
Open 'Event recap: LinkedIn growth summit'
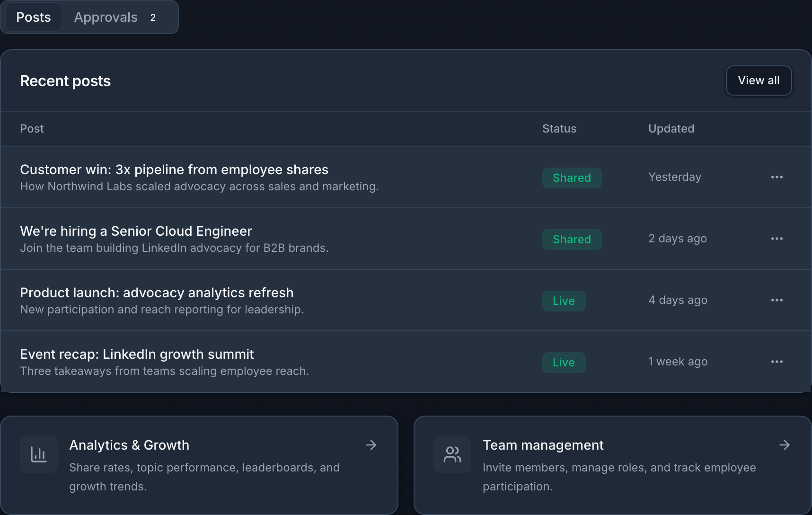pos(137,354)
